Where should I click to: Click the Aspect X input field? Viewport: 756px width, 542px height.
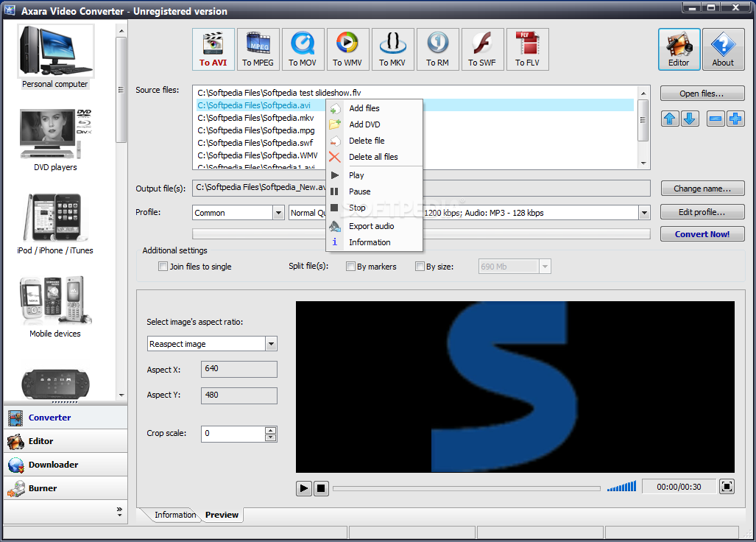(x=239, y=369)
